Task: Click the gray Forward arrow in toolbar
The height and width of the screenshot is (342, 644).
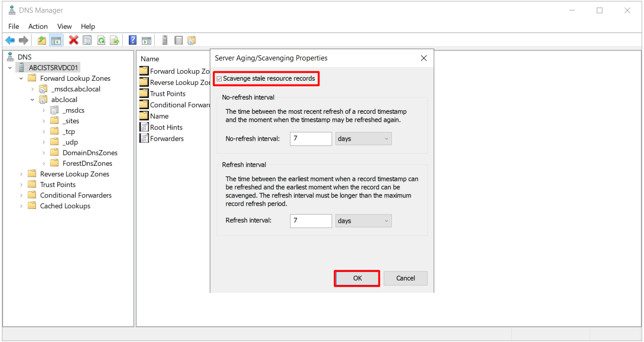Action: (x=23, y=40)
